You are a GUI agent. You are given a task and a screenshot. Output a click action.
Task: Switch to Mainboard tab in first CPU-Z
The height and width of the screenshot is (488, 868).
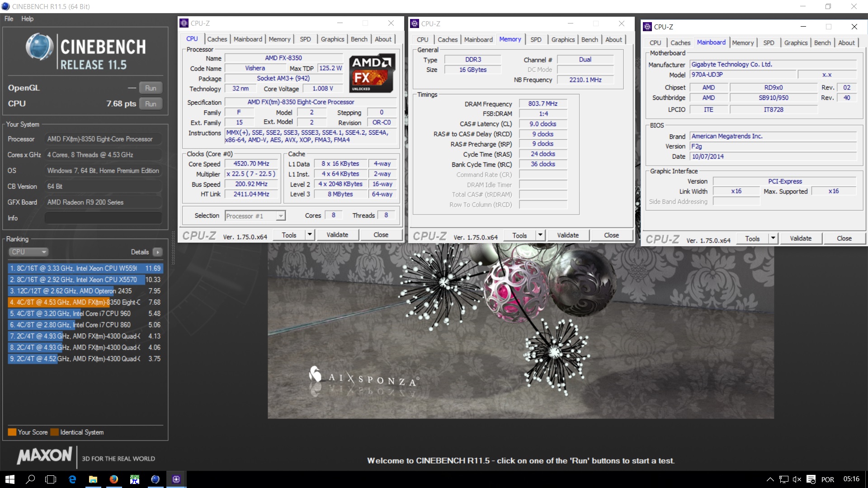[x=248, y=39]
